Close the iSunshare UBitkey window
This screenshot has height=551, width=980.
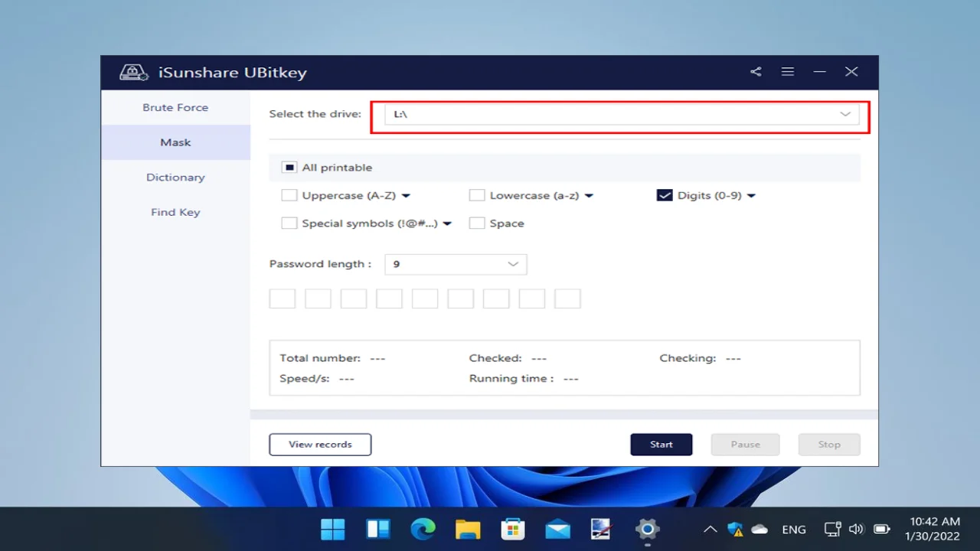pos(851,72)
